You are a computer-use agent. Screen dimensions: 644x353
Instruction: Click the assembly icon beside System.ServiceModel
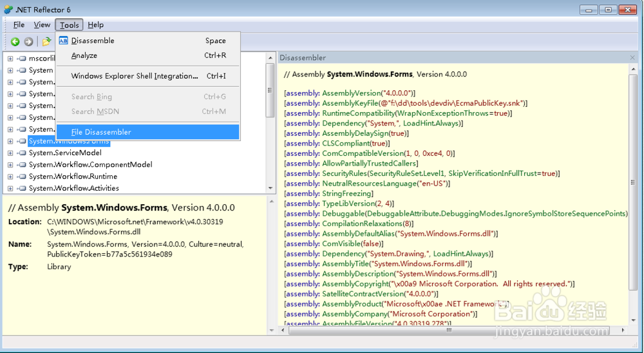tap(21, 153)
